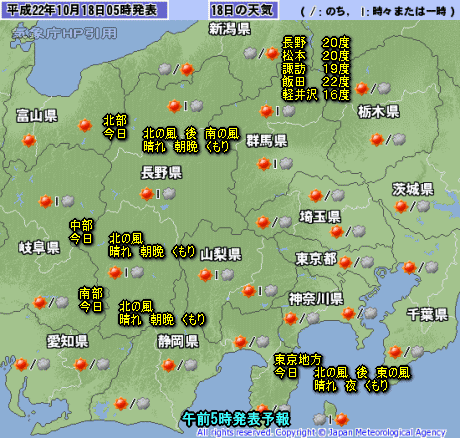Click the 東京都 label
The image size is (460, 438).
point(316,259)
